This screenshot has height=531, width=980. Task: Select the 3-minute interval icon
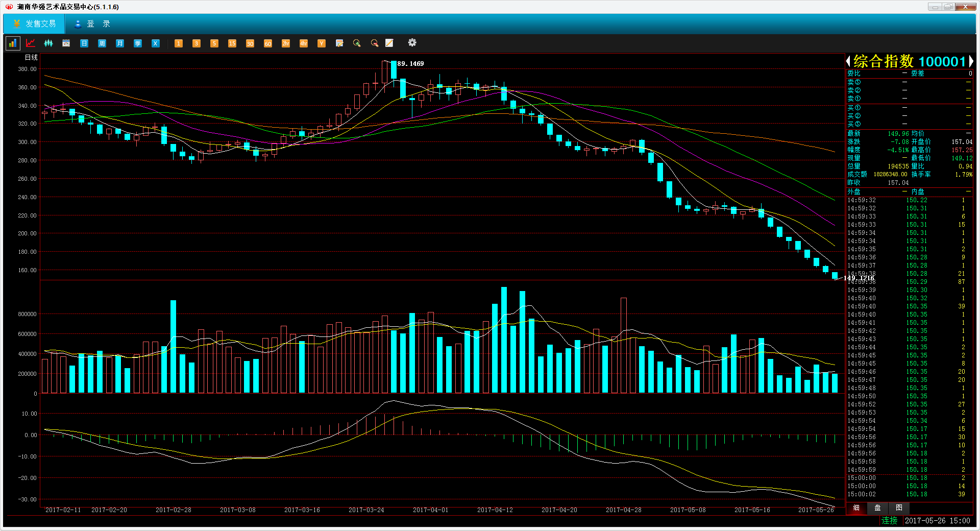click(x=197, y=43)
